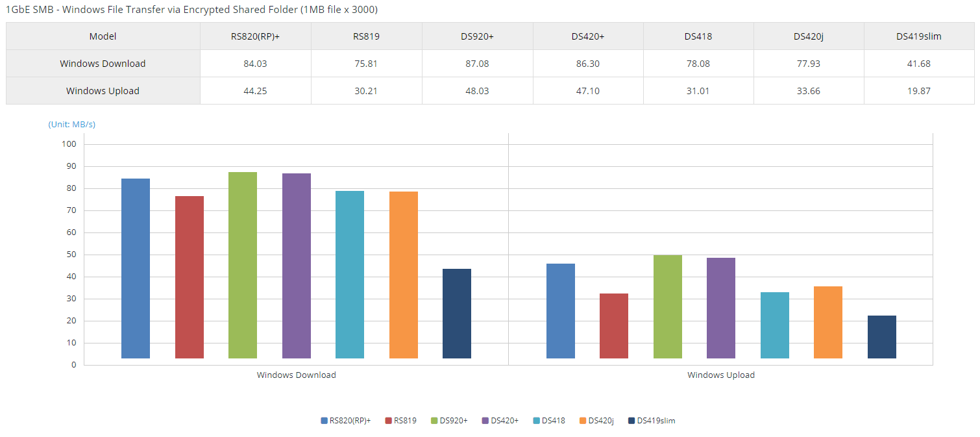Toggle the RS819 legend entry

coord(401,421)
